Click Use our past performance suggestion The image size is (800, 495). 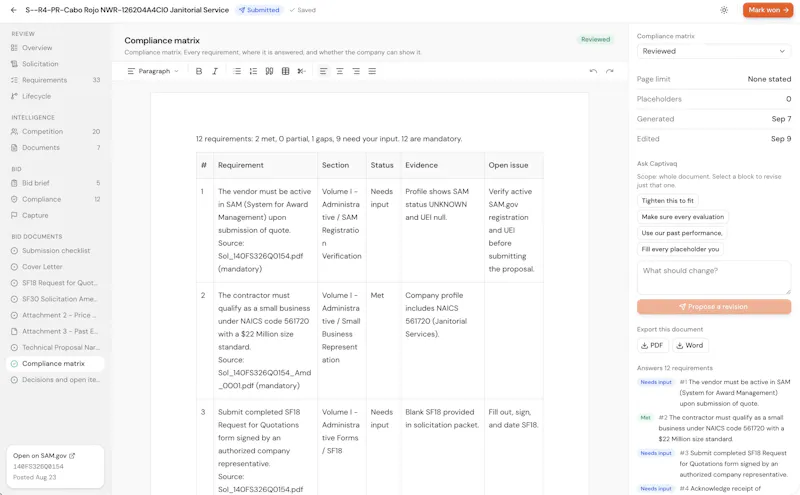(682, 233)
